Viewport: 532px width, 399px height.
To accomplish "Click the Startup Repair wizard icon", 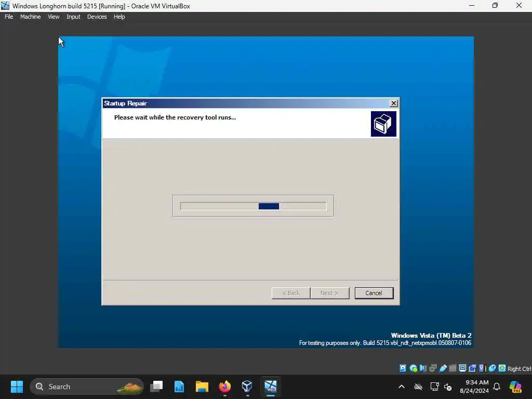I will click(x=383, y=124).
